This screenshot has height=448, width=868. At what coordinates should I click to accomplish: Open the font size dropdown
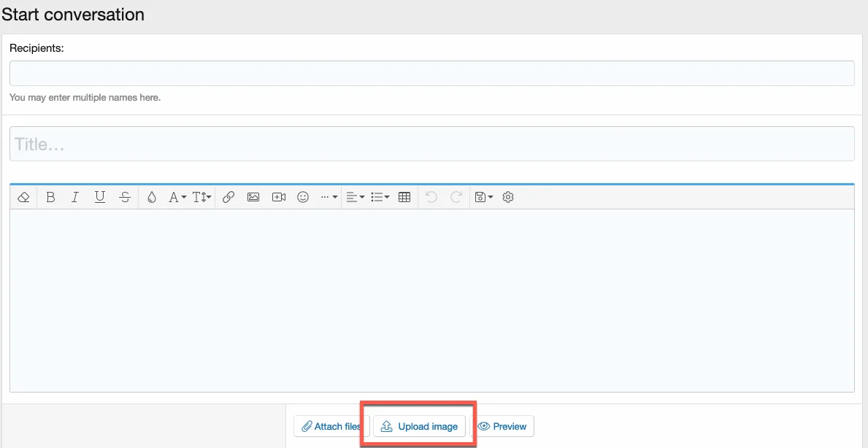point(201,197)
